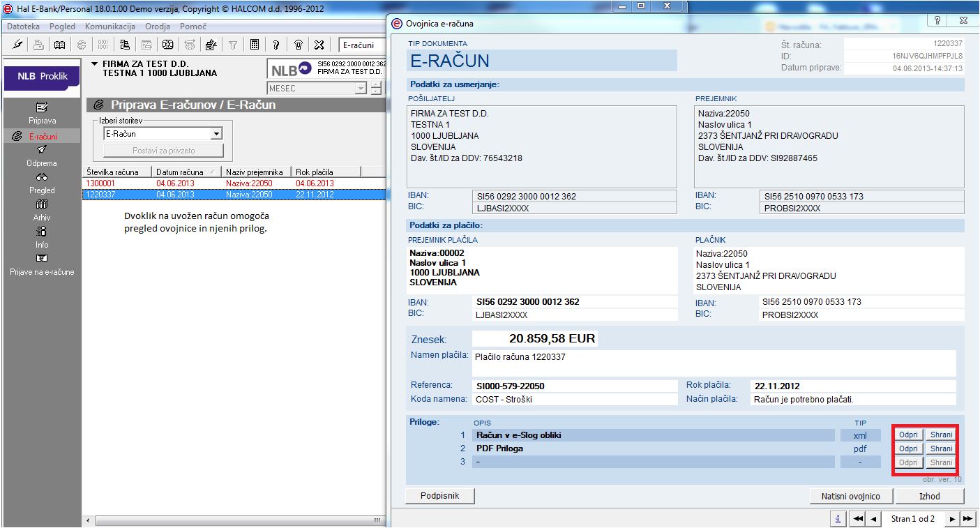Sort by Datum računa column header

pyautogui.click(x=186, y=172)
